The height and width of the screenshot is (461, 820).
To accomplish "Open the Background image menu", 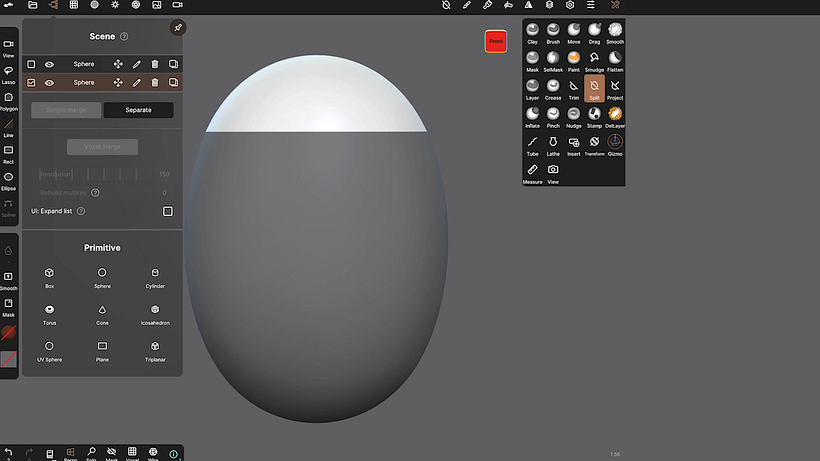I will click(x=156, y=5).
